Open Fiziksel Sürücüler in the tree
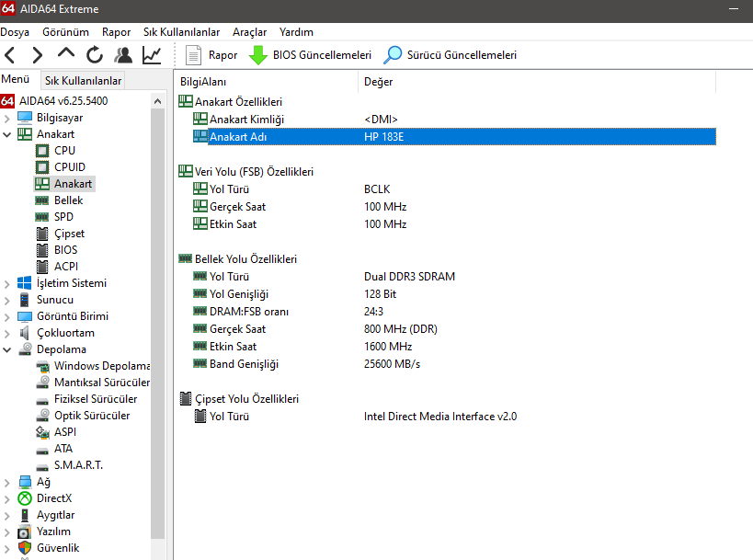 coord(96,399)
